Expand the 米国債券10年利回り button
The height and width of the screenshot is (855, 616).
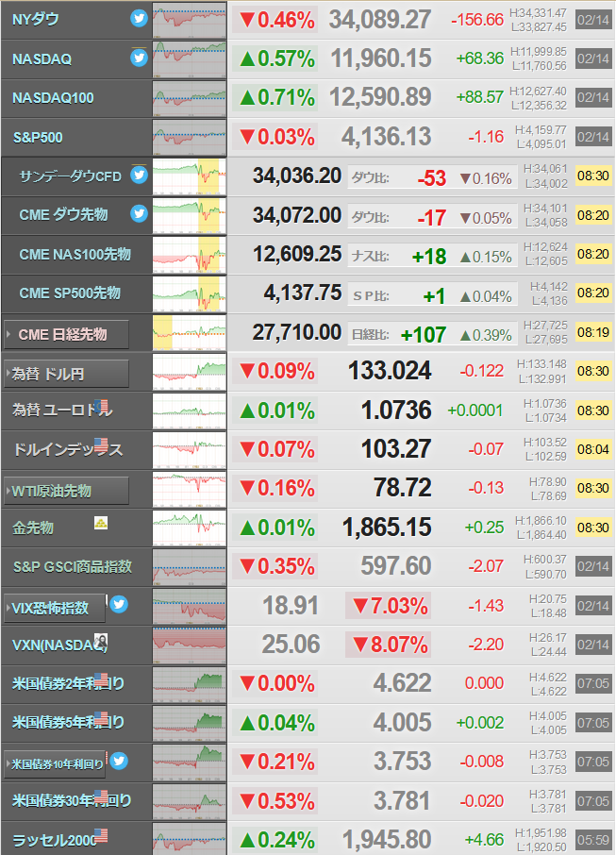click(x=55, y=763)
